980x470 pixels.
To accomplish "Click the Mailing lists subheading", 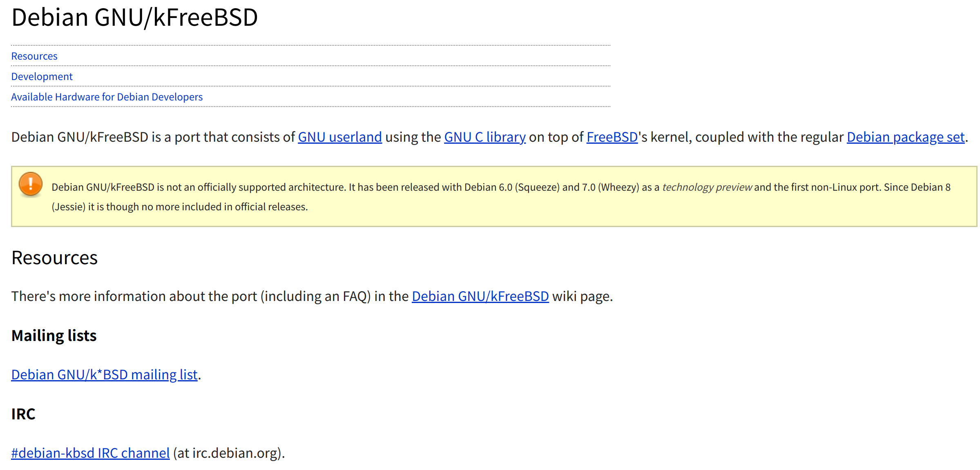I will [x=54, y=336].
